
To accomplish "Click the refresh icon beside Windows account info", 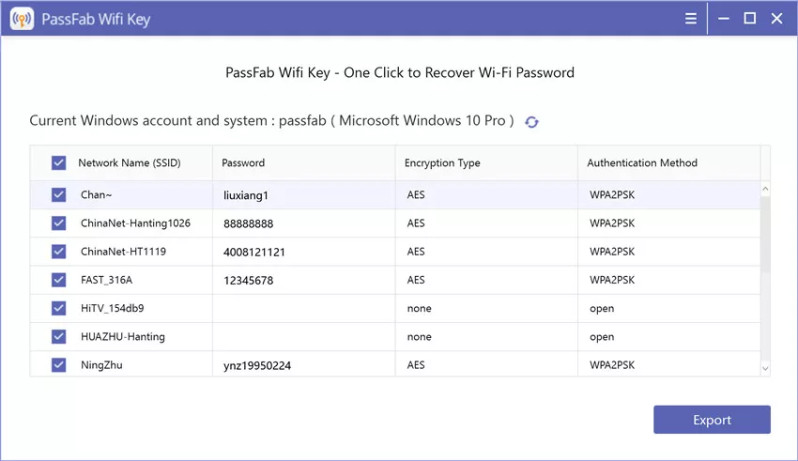I will pos(532,122).
